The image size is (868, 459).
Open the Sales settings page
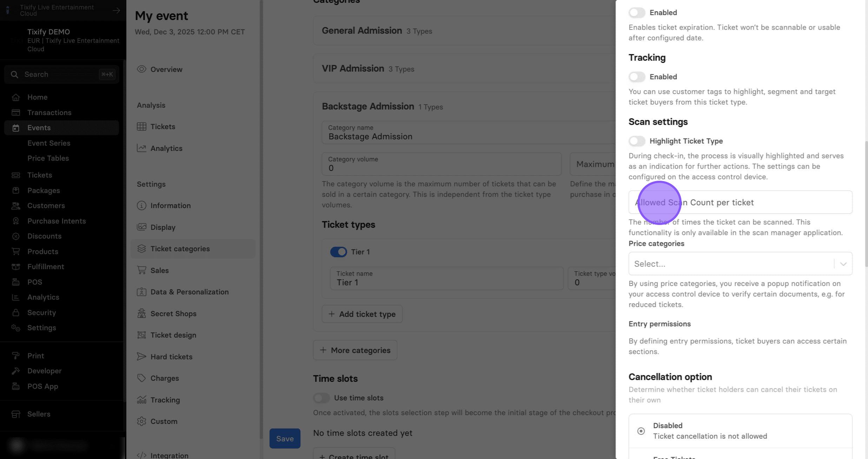tap(193, 271)
